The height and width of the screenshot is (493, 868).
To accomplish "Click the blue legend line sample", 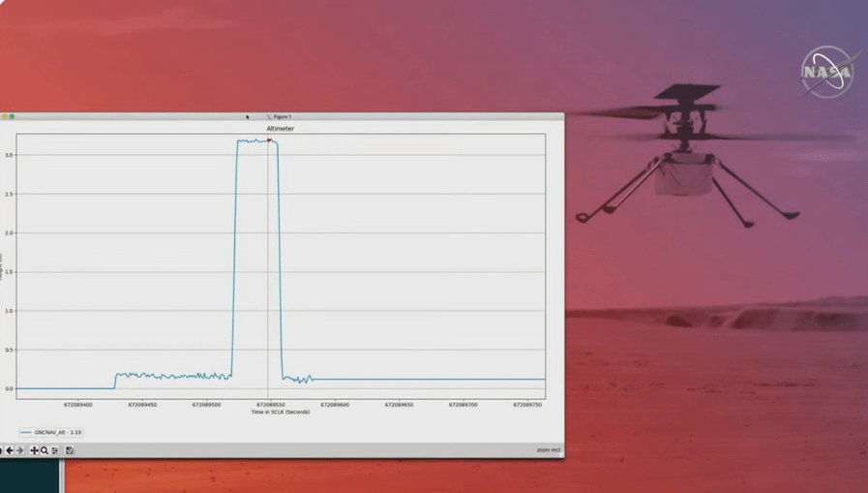I will [26, 433].
